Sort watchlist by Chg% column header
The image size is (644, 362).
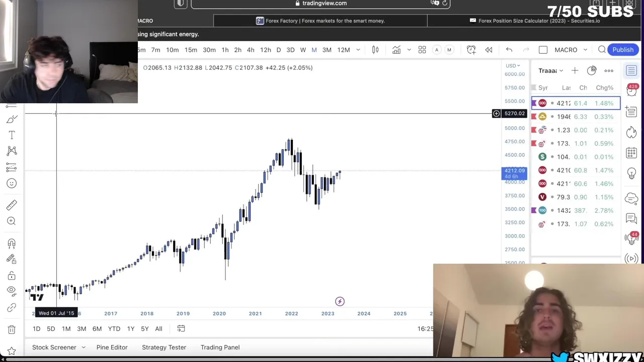point(604,87)
